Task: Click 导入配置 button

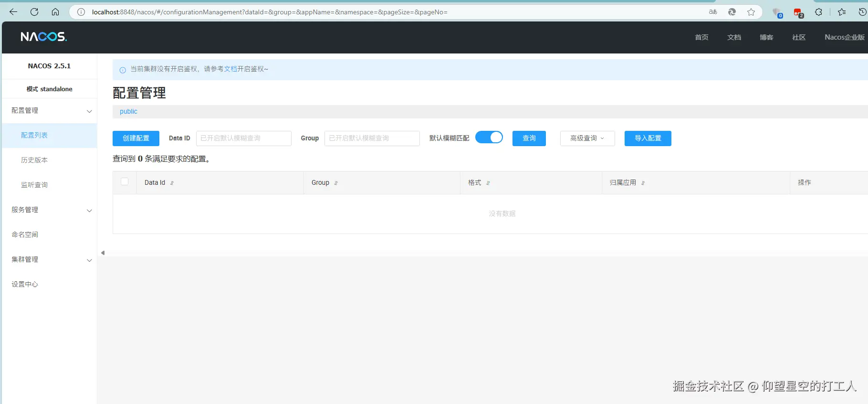Action: click(648, 138)
